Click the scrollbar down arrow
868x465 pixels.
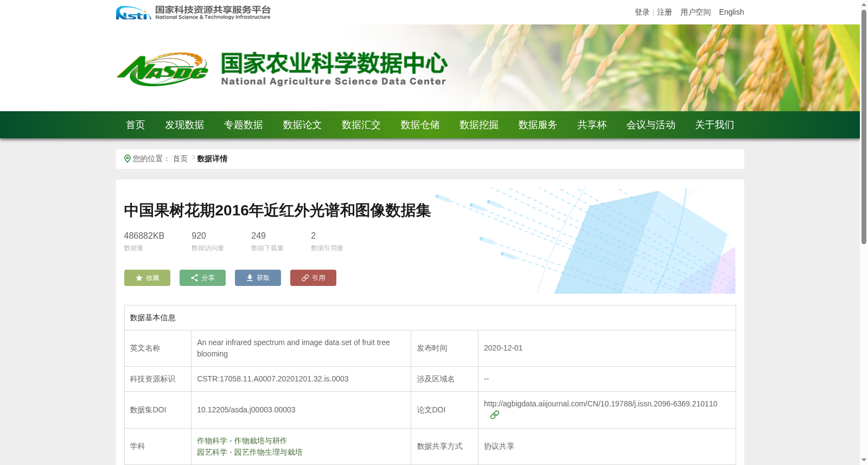click(864, 460)
